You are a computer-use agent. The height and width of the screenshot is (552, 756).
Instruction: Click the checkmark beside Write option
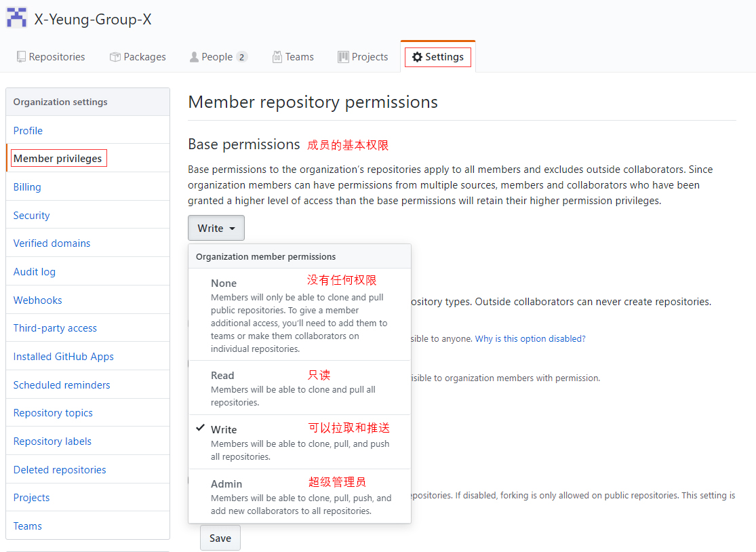[201, 428]
